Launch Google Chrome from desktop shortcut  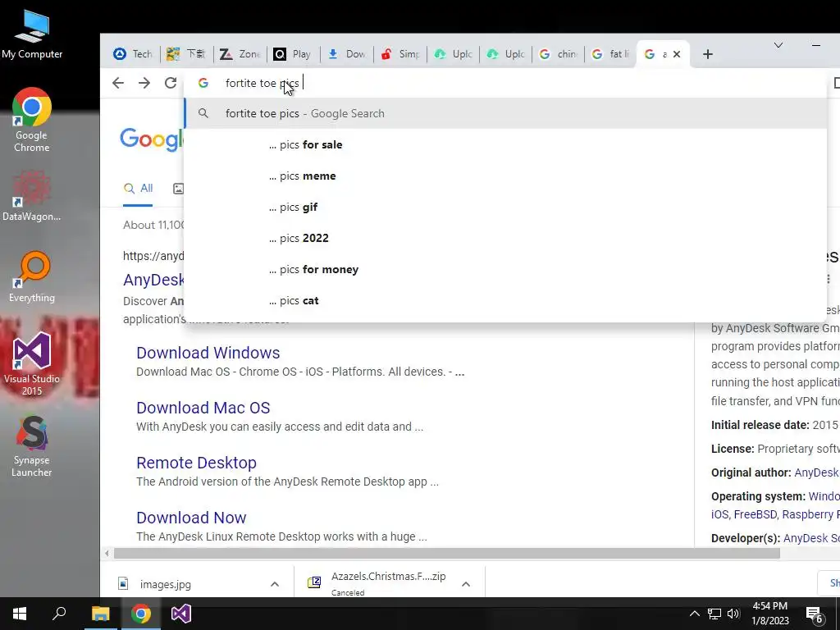point(32,120)
